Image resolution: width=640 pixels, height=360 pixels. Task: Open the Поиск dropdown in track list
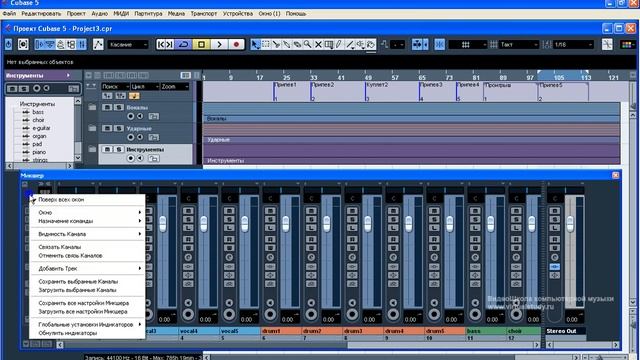pyautogui.click(x=115, y=86)
